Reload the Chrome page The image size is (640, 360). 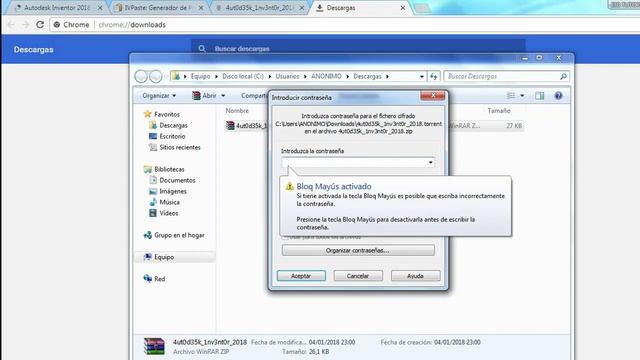point(40,24)
